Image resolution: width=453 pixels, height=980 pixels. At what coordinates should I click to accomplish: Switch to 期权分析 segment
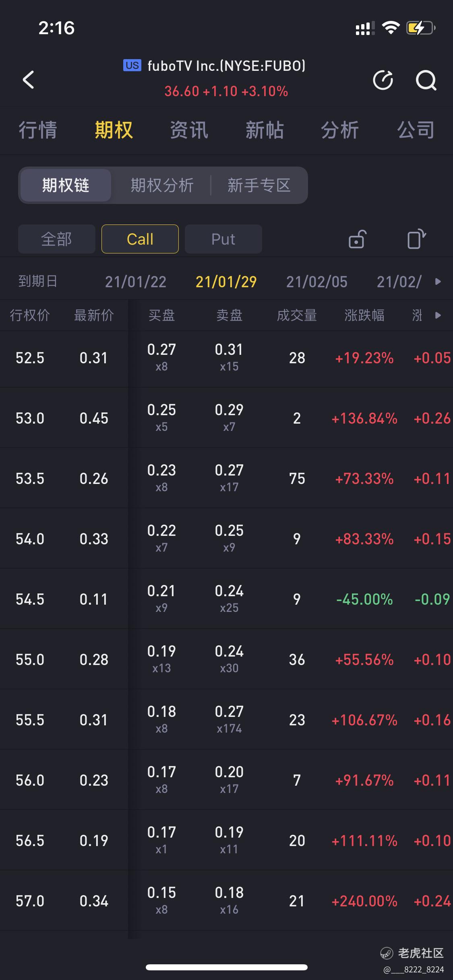(x=162, y=185)
